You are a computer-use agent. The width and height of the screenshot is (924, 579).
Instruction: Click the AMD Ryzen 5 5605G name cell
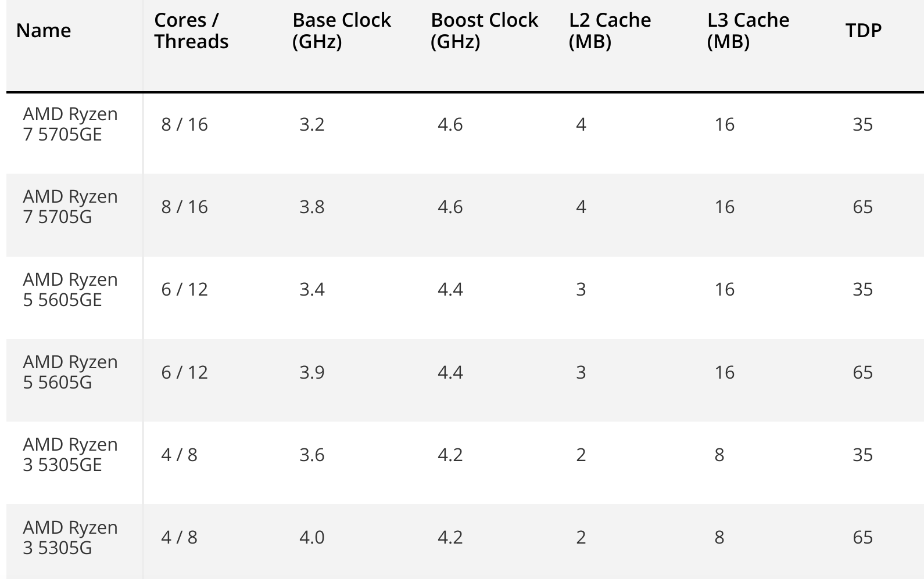(70, 372)
